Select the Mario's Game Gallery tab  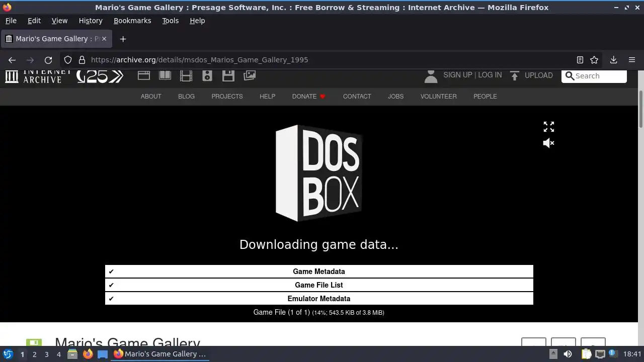[57, 39]
